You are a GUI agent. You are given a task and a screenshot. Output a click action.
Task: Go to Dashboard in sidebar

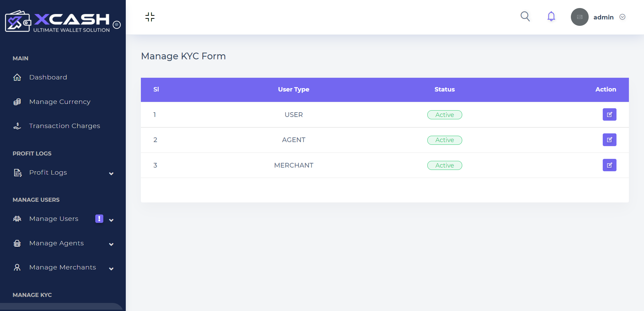click(x=48, y=77)
